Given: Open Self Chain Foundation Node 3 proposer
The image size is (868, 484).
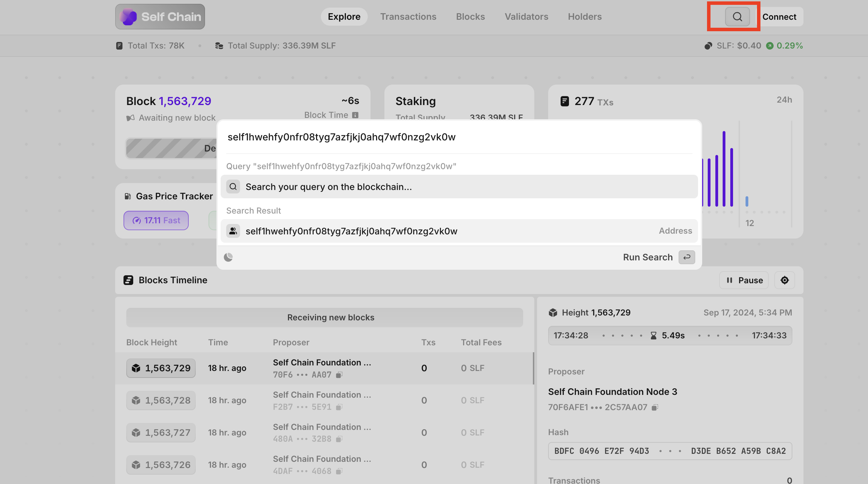Looking at the screenshot, I should click(x=613, y=392).
